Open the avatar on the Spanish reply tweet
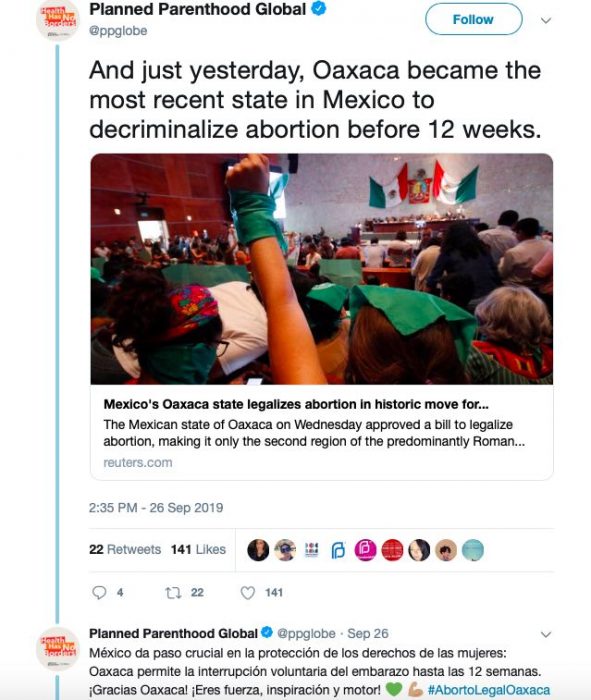 click(58, 649)
